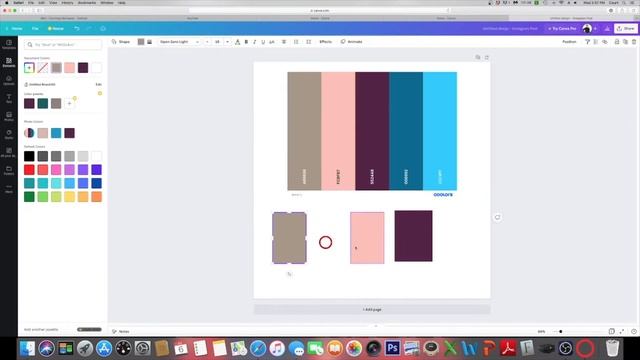Enter fullscreen present mode icon

[x=622, y=331]
